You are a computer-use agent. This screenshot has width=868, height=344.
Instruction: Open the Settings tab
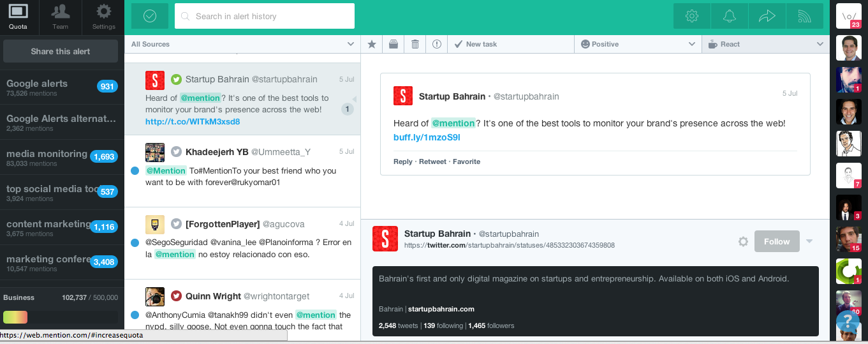click(x=103, y=17)
